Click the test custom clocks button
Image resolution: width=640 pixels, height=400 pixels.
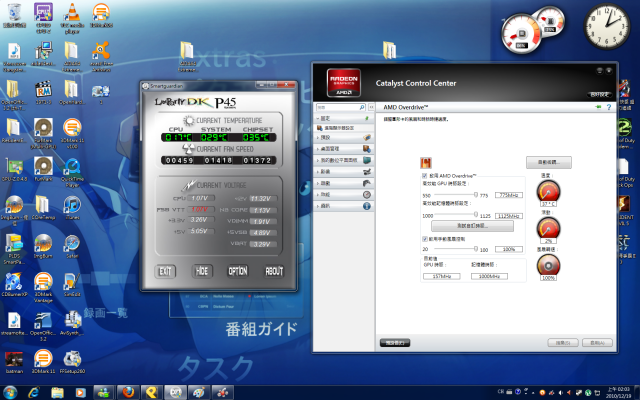click(x=472, y=226)
